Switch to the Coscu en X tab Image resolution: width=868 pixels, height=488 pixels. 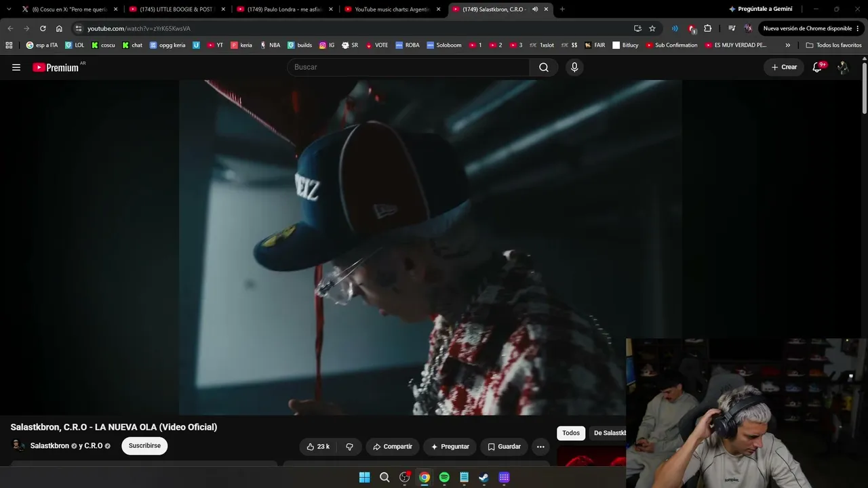[69, 9]
